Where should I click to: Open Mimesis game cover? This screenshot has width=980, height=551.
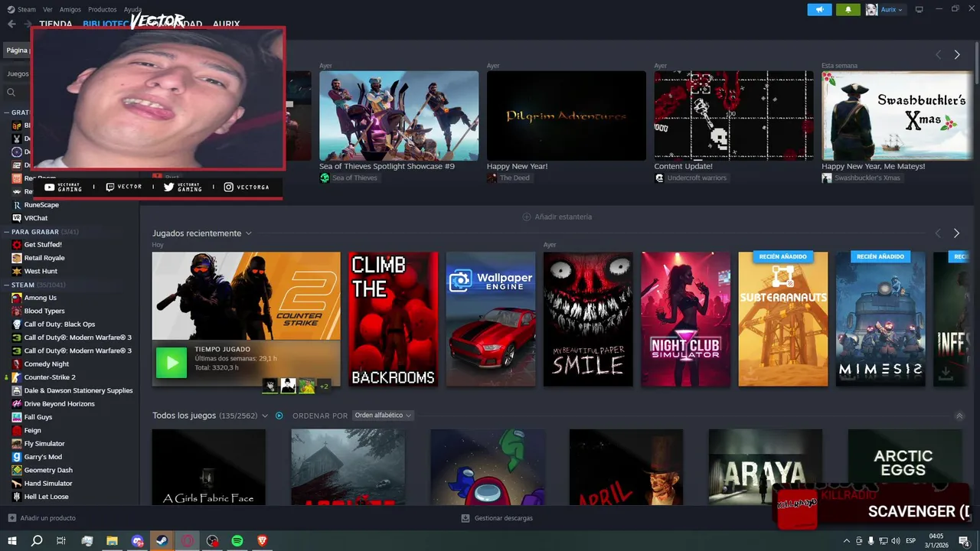click(x=880, y=319)
